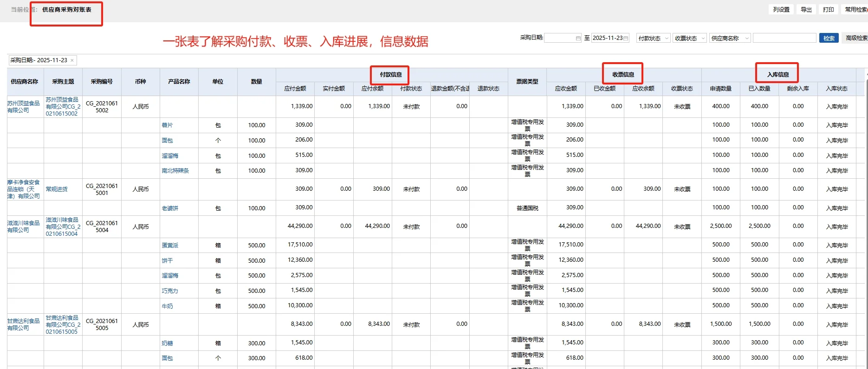
Task: Open supplier link 滋滋川味食品有限公司
Action: [x=24, y=227]
